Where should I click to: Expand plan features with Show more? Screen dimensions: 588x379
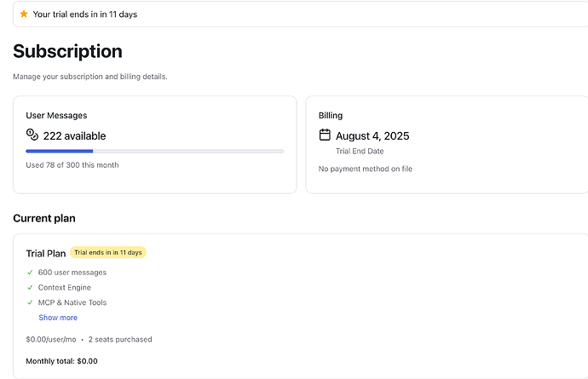click(58, 318)
